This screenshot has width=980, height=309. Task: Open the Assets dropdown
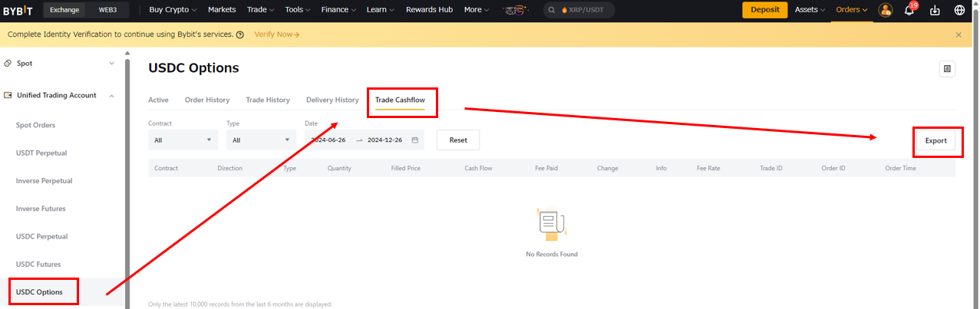pyautogui.click(x=810, y=10)
